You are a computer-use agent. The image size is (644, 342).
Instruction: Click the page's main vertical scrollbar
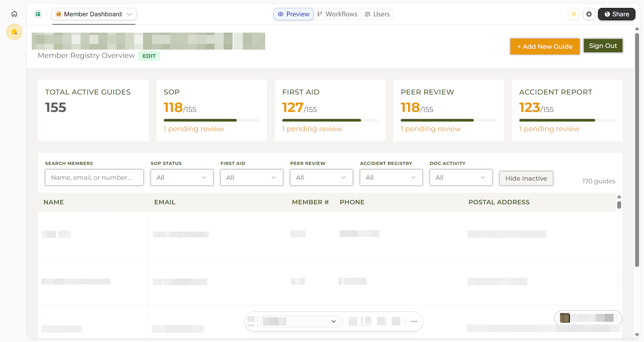[637, 149]
